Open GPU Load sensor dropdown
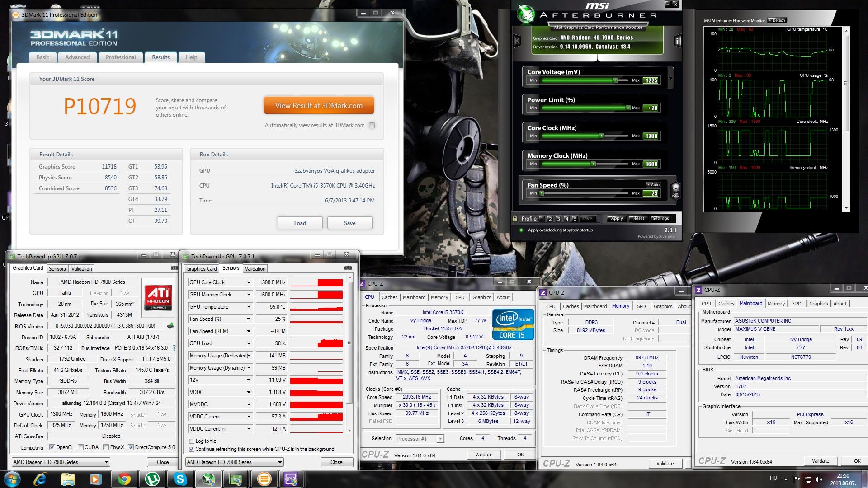This screenshot has height=488, width=868. click(248, 343)
